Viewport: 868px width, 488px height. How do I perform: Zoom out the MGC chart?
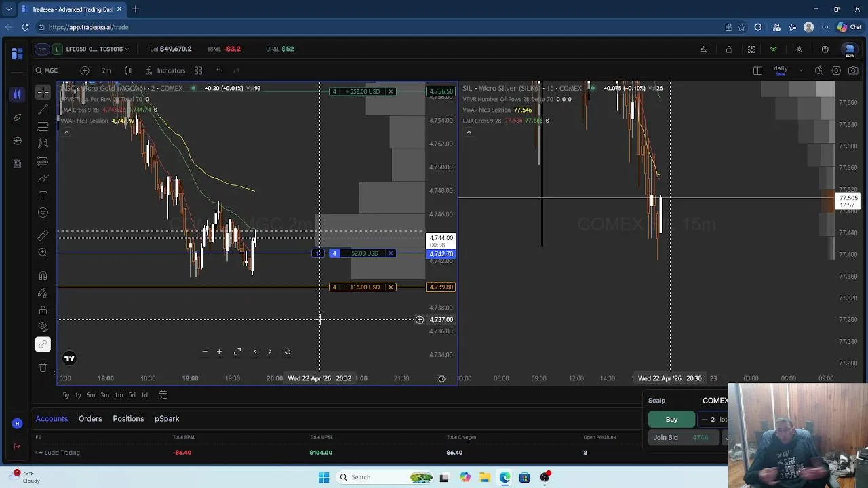point(205,352)
